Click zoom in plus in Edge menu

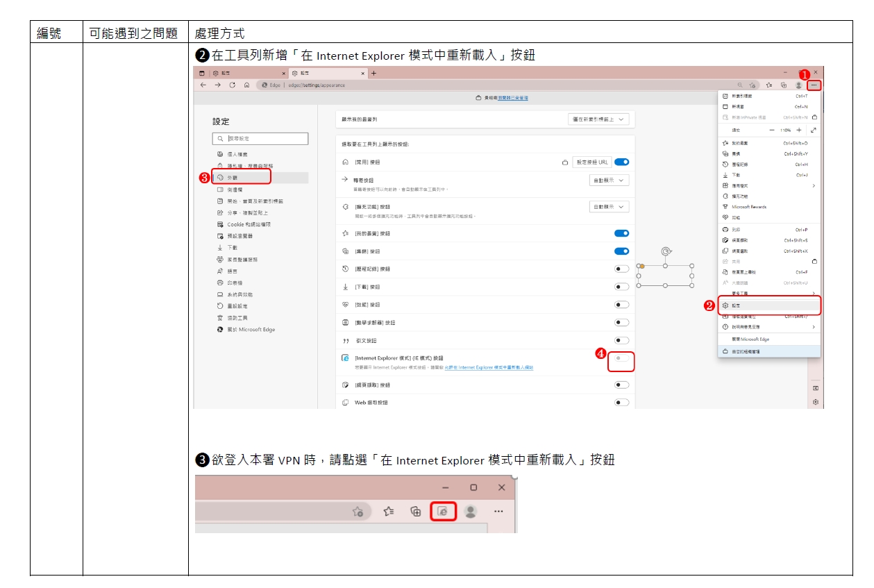[x=799, y=130]
